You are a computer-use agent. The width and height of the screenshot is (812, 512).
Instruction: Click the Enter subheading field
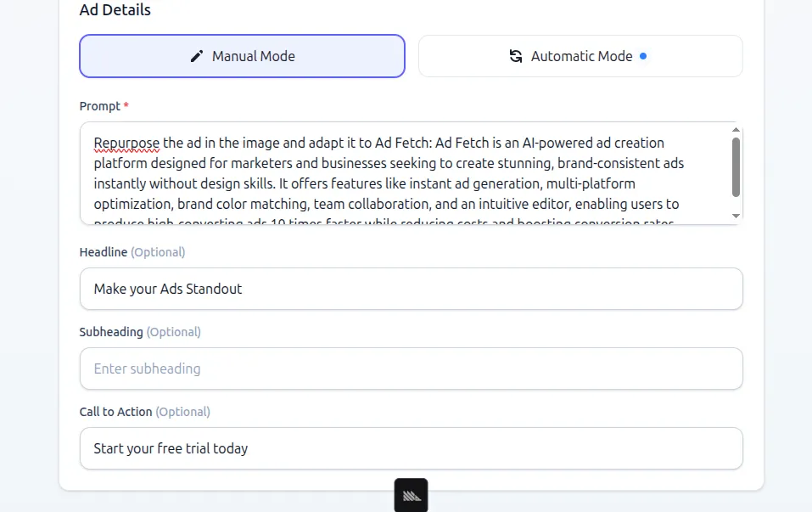(x=412, y=369)
